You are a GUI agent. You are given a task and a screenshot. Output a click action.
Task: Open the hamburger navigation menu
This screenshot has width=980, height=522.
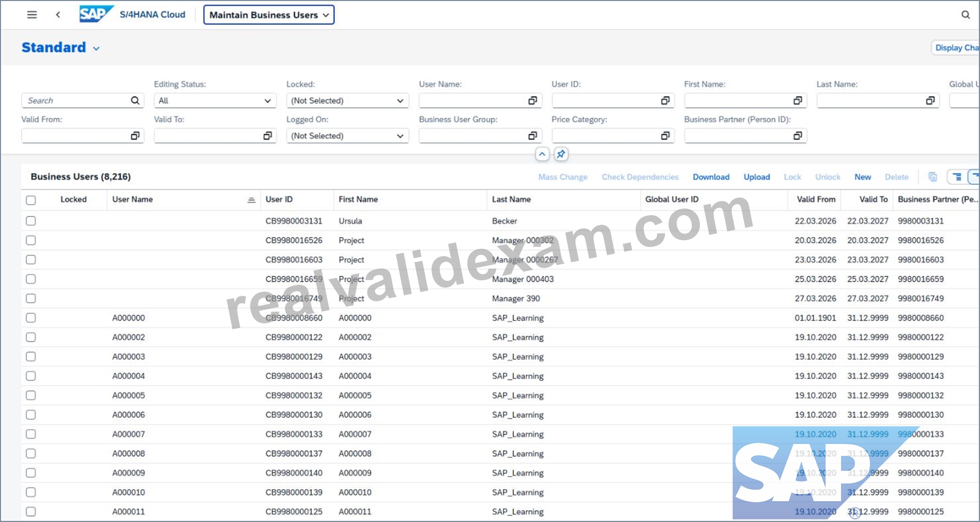point(32,15)
